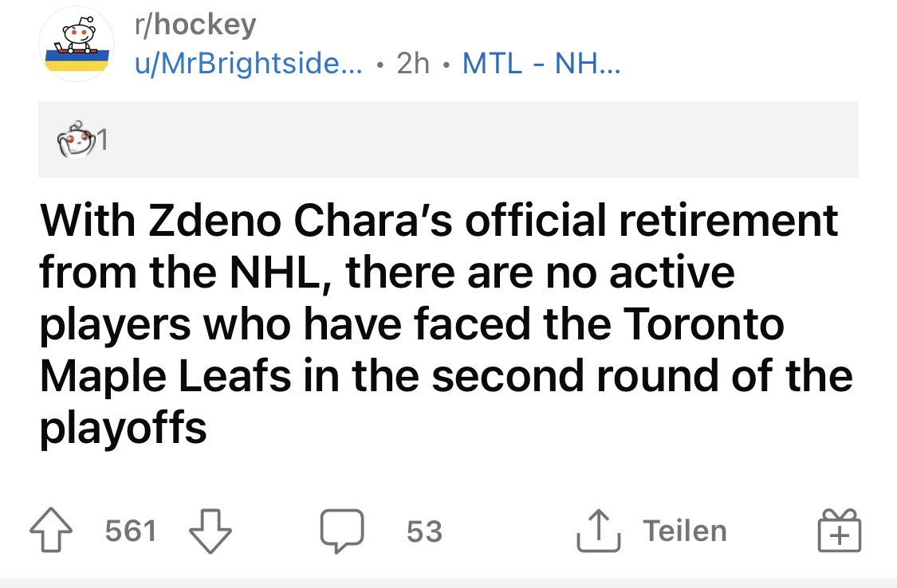The height and width of the screenshot is (588, 897).
Task: Click the MTL - NH user flair
Action: (541, 64)
